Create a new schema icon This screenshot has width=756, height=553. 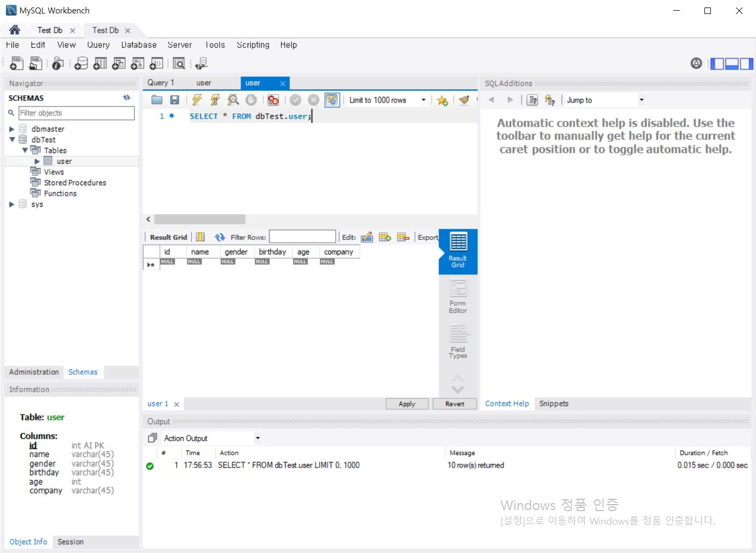(81, 63)
